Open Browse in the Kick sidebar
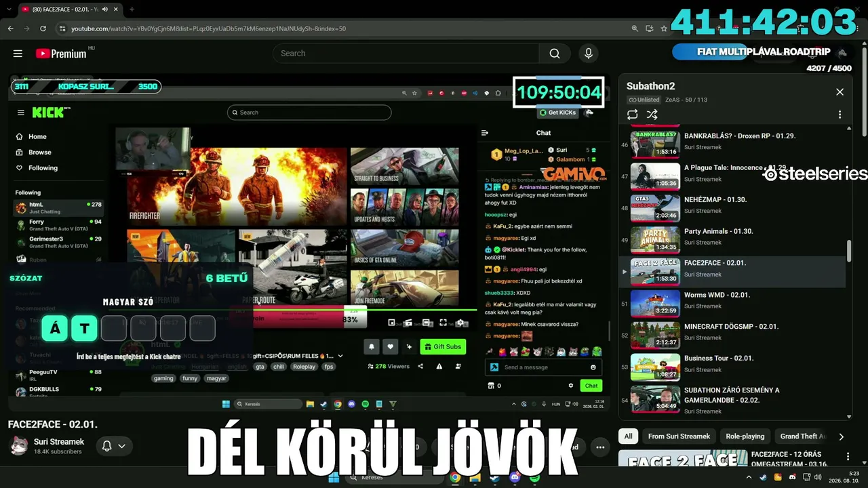This screenshot has height=488, width=868. click(x=33, y=152)
